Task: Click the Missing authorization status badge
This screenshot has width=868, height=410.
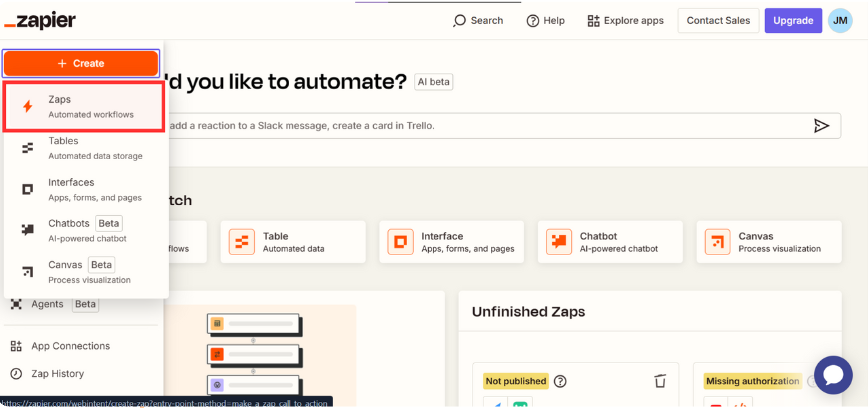Action: [752, 381]
